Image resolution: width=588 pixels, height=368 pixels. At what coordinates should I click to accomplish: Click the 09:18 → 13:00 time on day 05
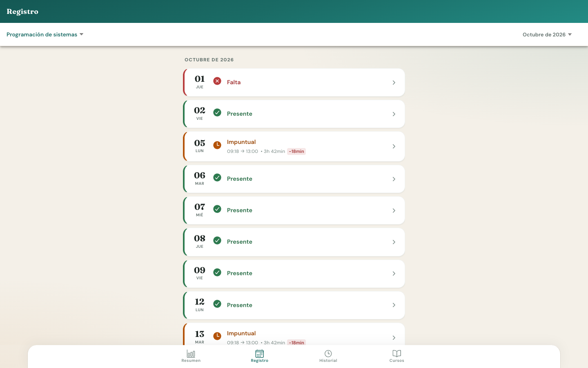(x=243, y=151)
